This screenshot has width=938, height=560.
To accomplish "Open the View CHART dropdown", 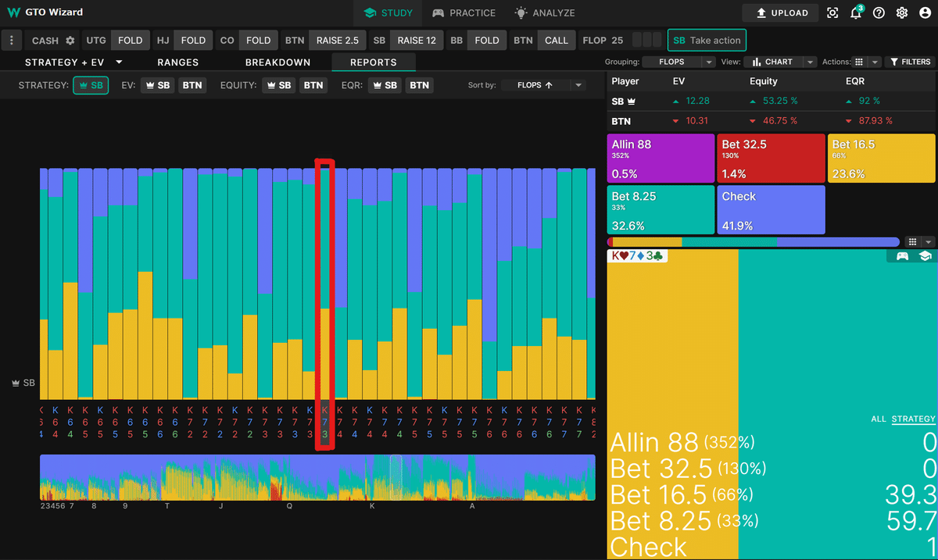I will [x=780, y=62].
